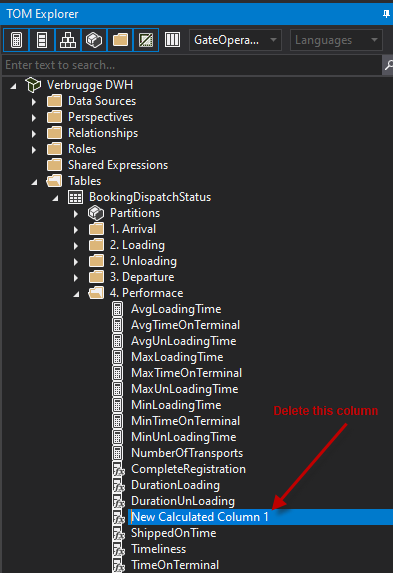Open the Languages dropdown
Screen dimensions: 393x573
point(336,40)
